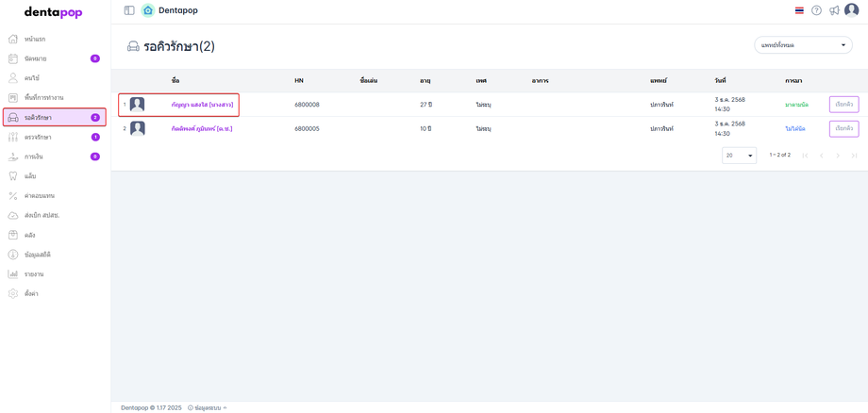868x413 pixels.
Task: Click the นัดหมาย badge showing 0
Action: coord(95,58)
